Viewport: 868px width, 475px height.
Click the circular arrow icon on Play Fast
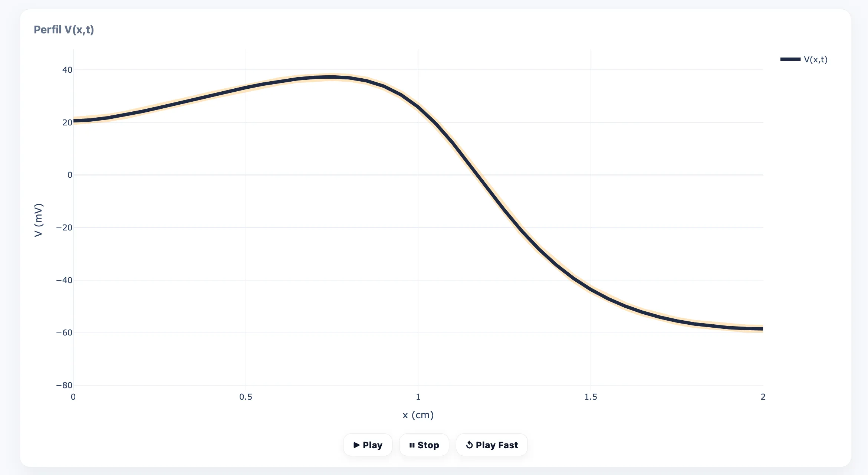tap(469, 445)
